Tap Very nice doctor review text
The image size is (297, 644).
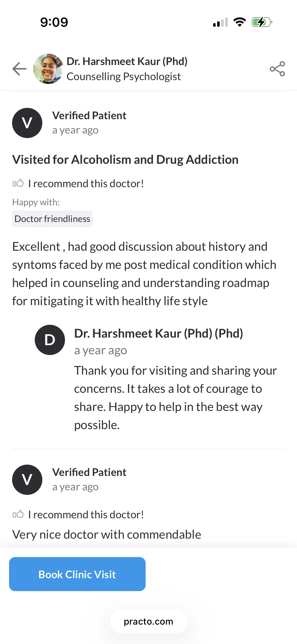(x=107, y=535)
